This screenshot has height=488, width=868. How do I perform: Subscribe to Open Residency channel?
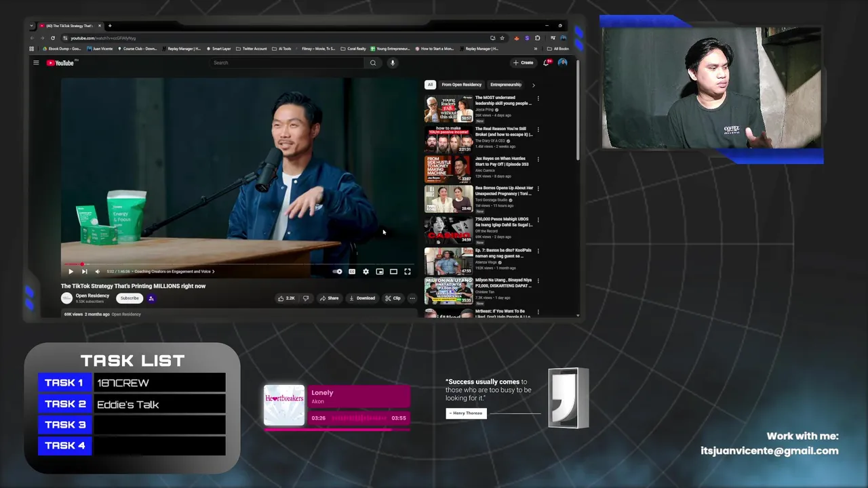(129, 298)
